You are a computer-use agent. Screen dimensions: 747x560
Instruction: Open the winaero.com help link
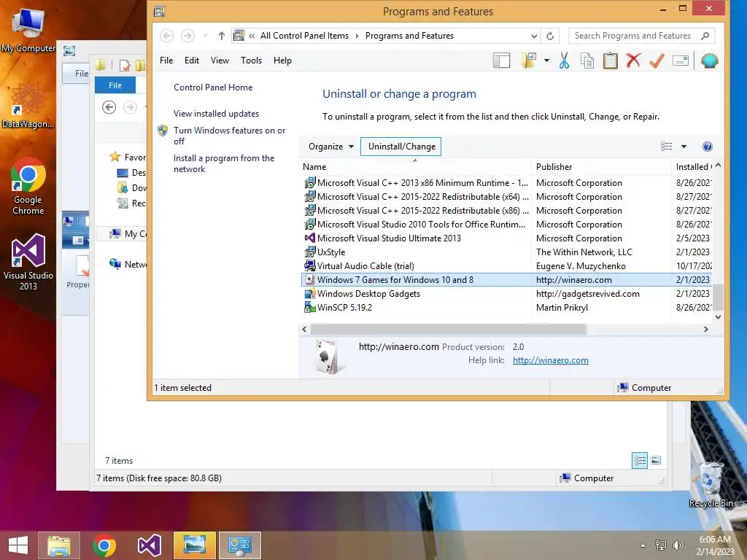550,360
